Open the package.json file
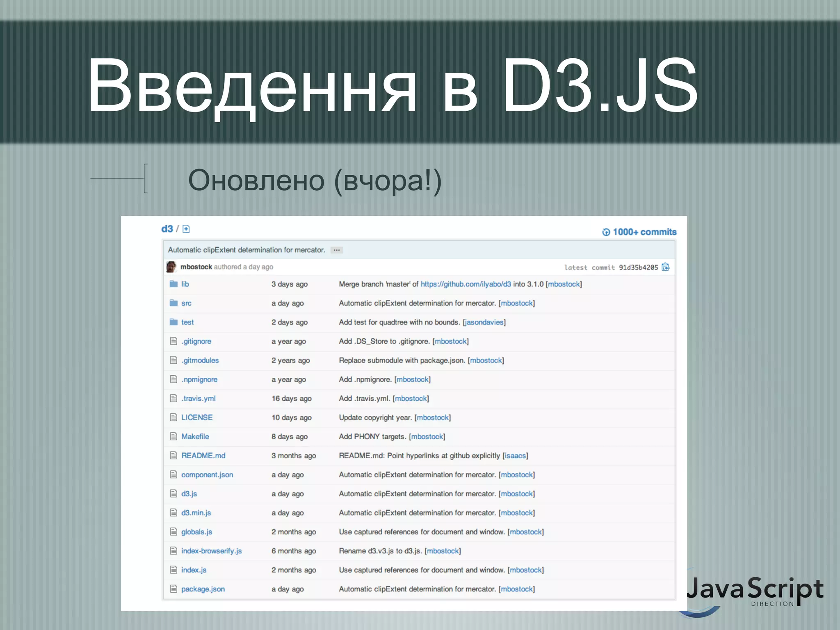Screen dimensions: 840x630 [203, 589]
